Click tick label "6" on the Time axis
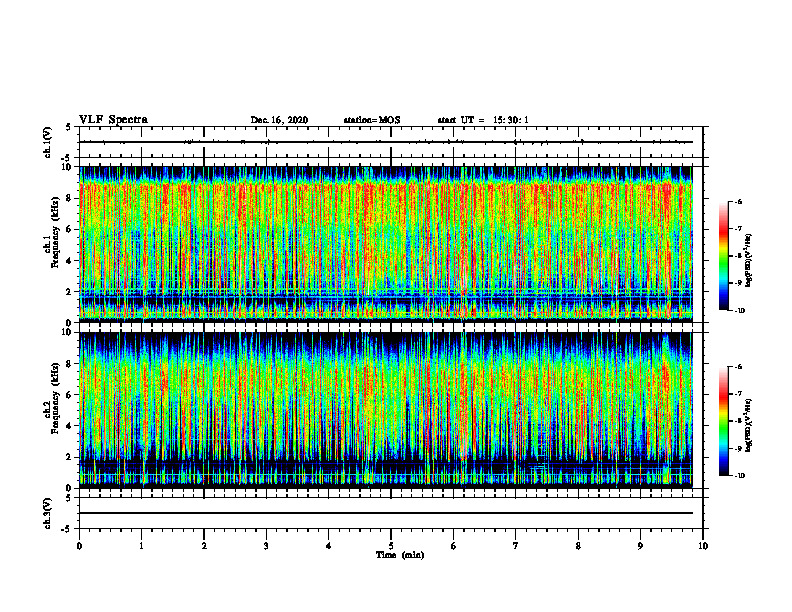The height and width of the screenshot is (612, 792). pyautogui.click(x=454, y=546)
